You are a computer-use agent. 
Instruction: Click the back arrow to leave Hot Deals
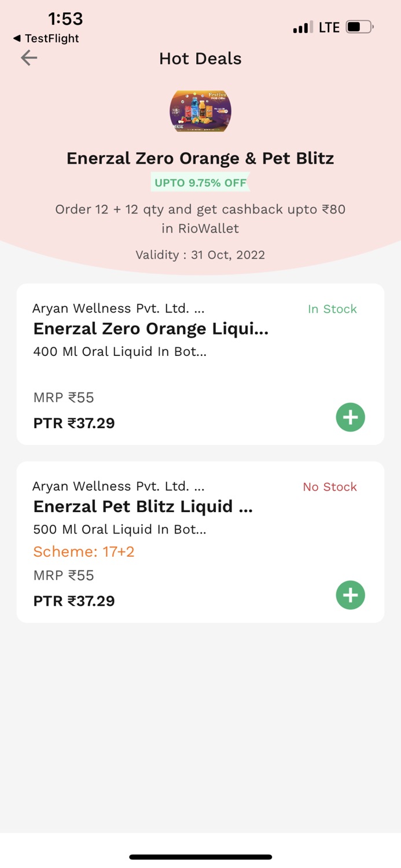coord(28,58)
